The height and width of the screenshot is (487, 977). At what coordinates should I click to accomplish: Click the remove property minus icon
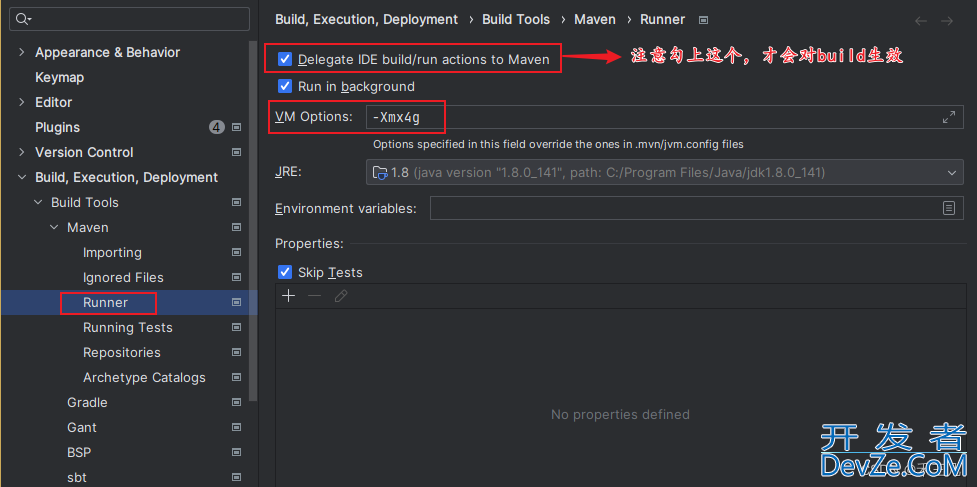point(315,296)
